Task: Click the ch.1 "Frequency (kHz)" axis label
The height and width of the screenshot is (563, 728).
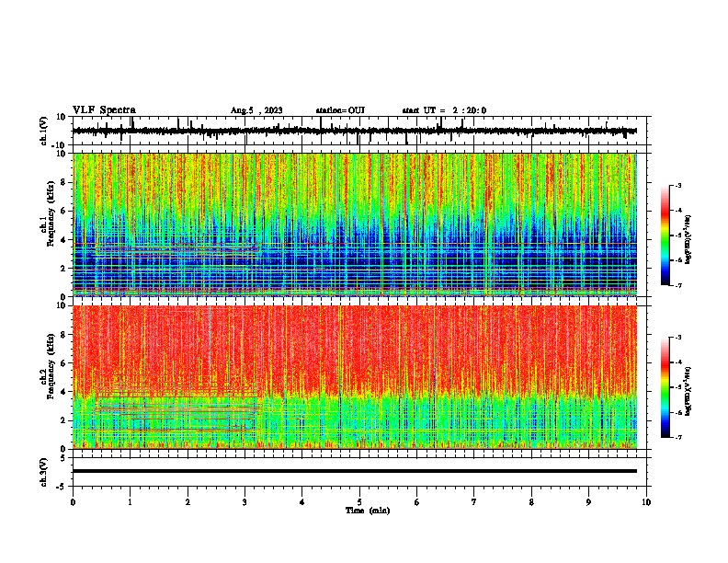Action: [x=51, y=214]
